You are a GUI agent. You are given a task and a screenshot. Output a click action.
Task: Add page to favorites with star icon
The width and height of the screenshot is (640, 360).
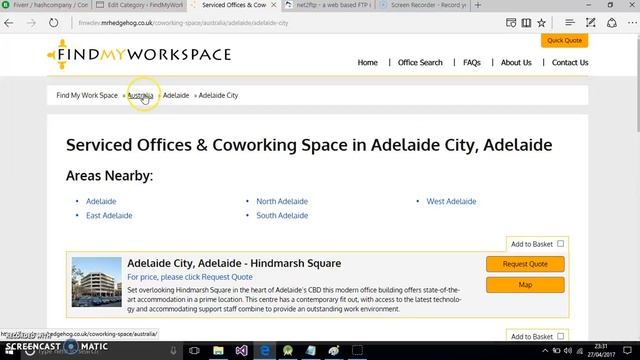click(x=541, y=23)
